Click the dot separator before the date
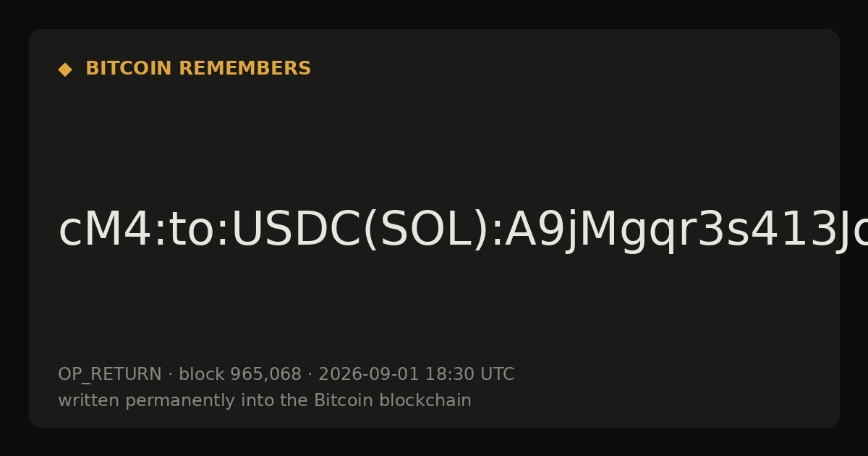 (x=310, y=375)
